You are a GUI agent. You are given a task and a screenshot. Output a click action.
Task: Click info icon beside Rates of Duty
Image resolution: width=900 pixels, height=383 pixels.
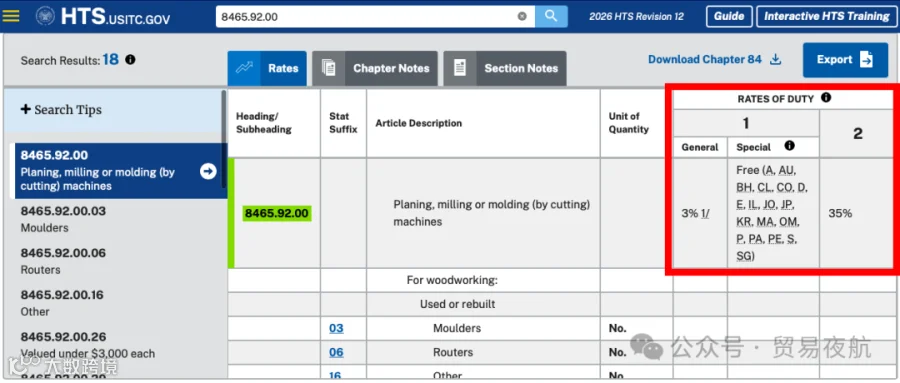point(825,98)
